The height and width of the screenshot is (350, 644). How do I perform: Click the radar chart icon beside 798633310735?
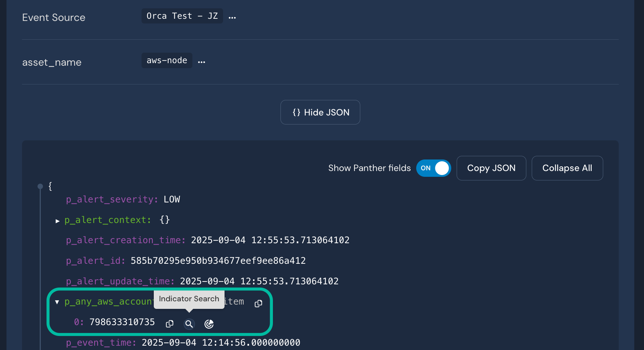[x=209, y=324]
